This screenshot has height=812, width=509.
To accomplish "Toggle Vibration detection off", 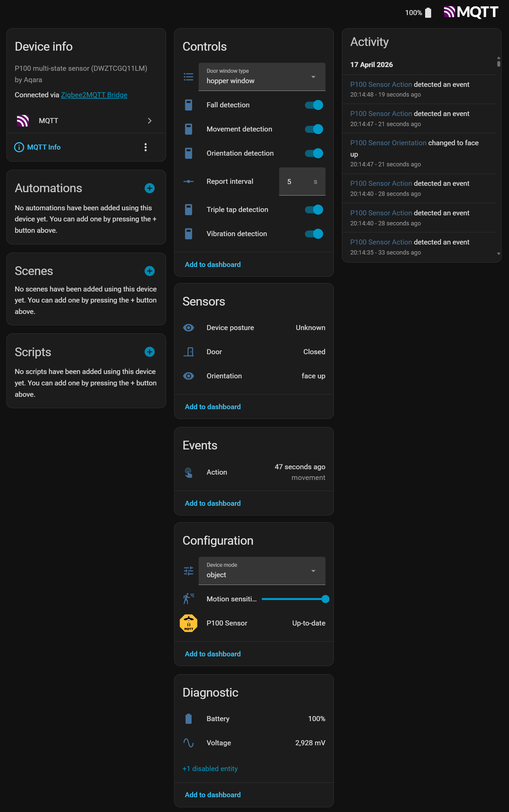I will [314, 233].
